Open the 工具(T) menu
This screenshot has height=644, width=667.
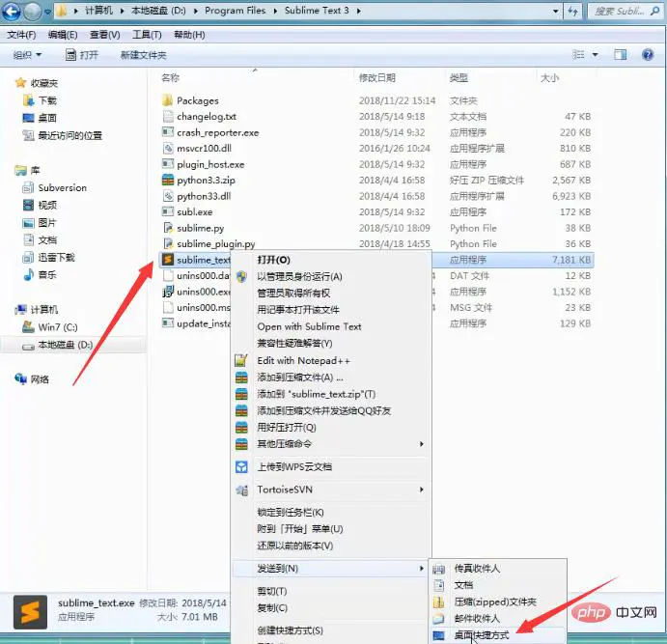147,35
